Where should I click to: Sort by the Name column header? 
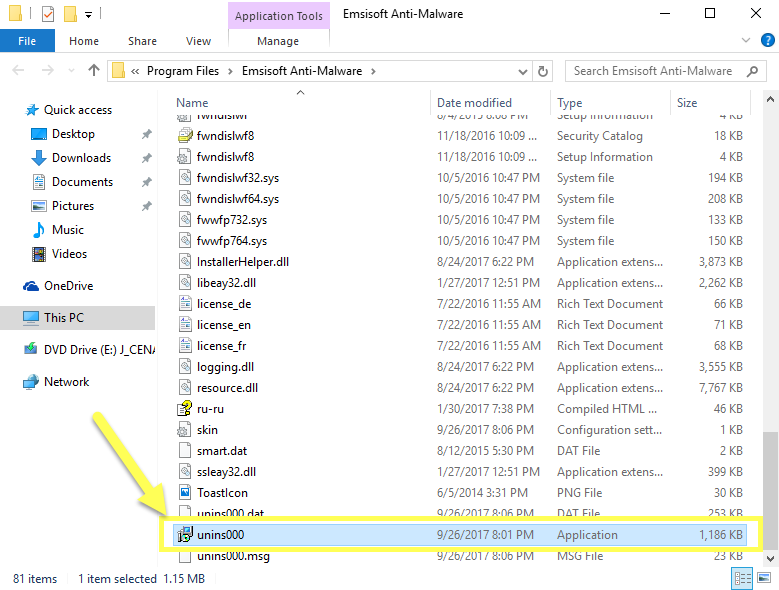click(192, 103)
